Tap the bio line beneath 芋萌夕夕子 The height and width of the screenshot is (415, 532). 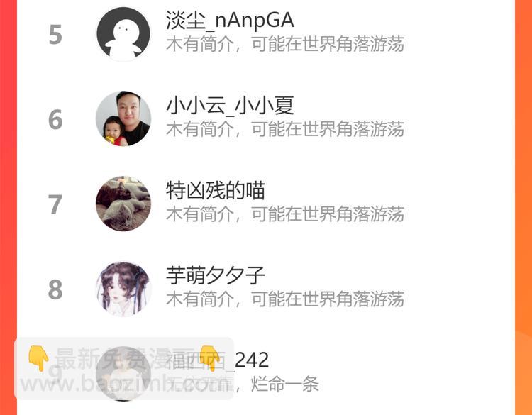[x=285, y=299]
